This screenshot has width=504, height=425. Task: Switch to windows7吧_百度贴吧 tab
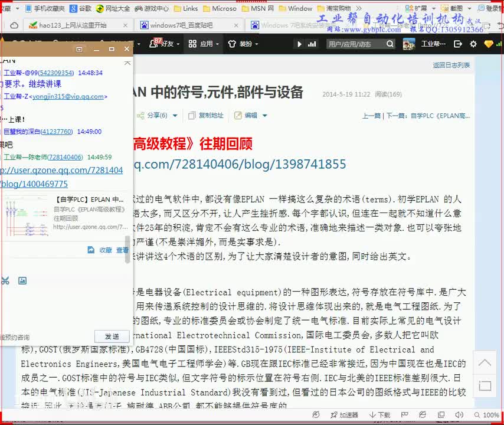point(181,25)
